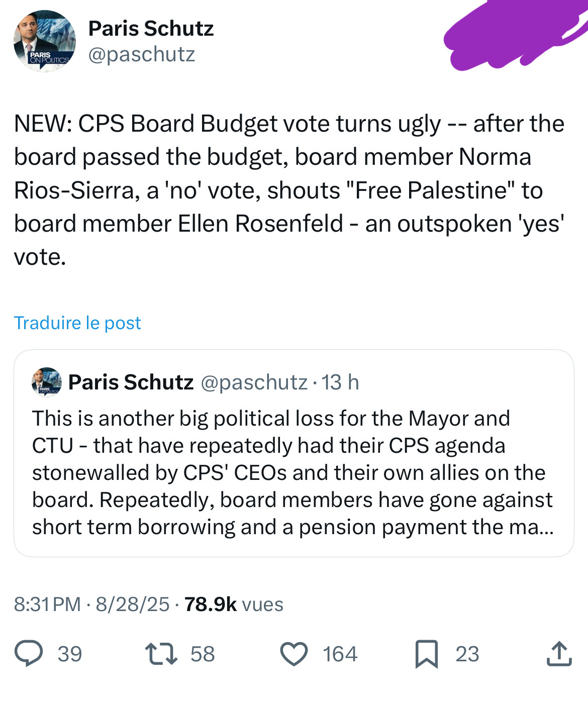The height and width of the screenshot is (701, 588).
Task: View the 58 reposts count
Action: coord(203,654)
